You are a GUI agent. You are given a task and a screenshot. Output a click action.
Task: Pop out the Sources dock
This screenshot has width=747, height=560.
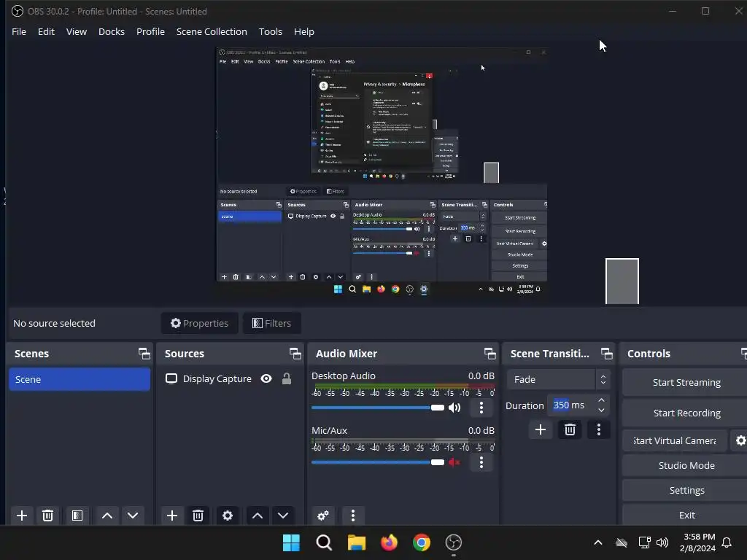295,354
